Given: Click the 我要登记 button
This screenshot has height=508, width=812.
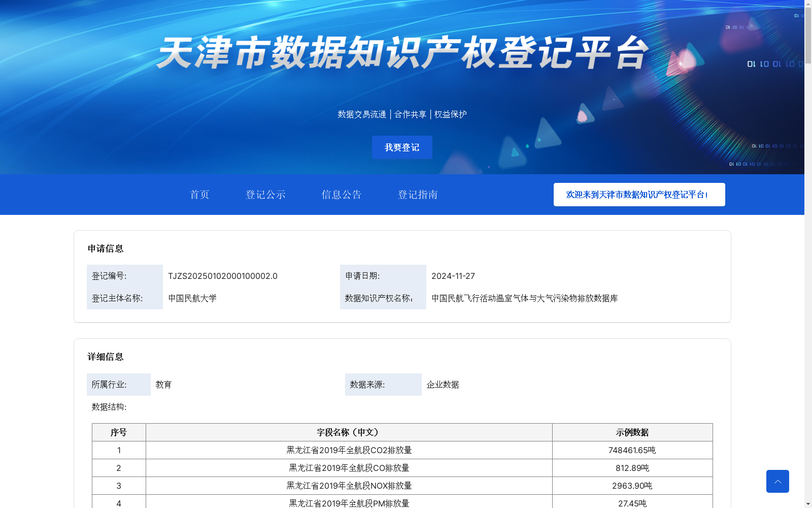Looking at the screenshot, I should [x=402, y=147].
